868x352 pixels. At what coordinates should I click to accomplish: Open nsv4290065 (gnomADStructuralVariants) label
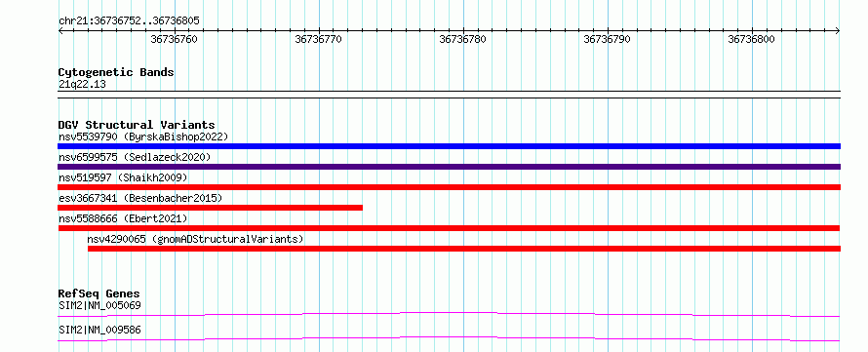pyautogui.click(x=195, y=239)
